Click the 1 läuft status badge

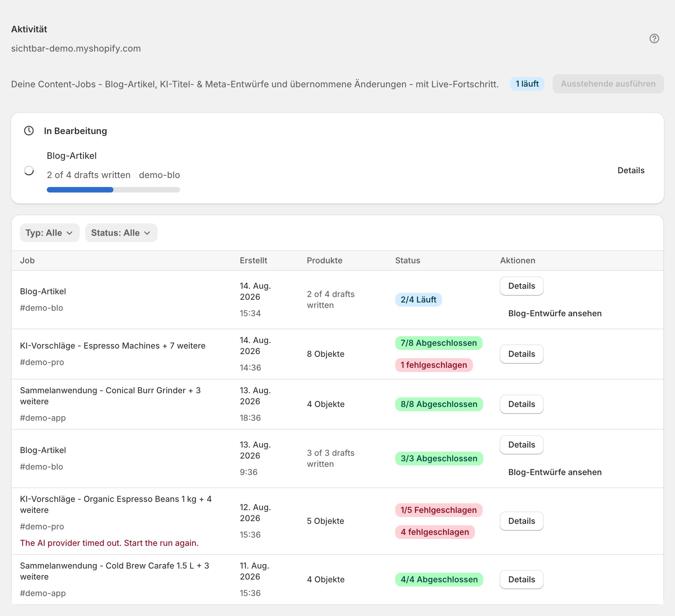point(527,84)
